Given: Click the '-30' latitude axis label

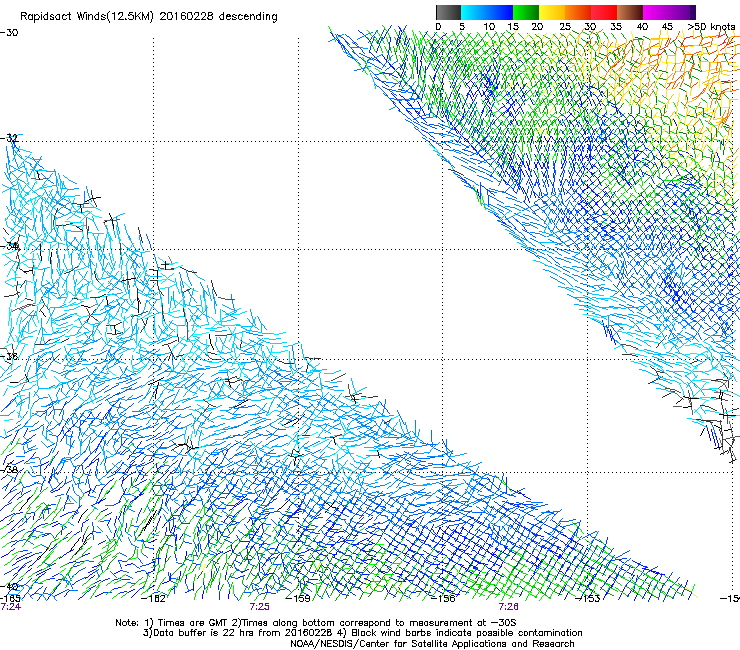Looking at the screenshot, I should 9,32.
